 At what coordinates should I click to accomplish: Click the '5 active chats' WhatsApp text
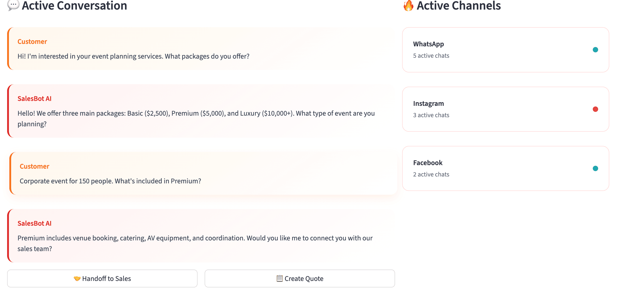[431, 55]
